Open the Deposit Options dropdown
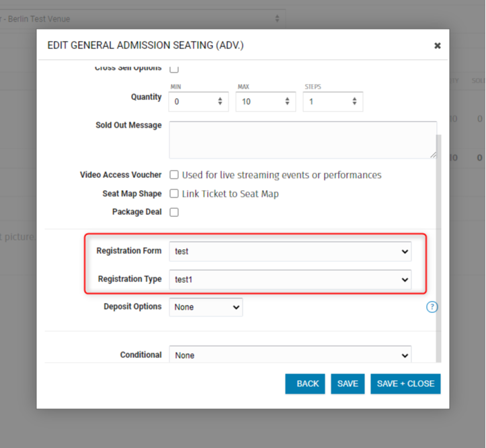486x448 pixels. click(x=206, y=307)
